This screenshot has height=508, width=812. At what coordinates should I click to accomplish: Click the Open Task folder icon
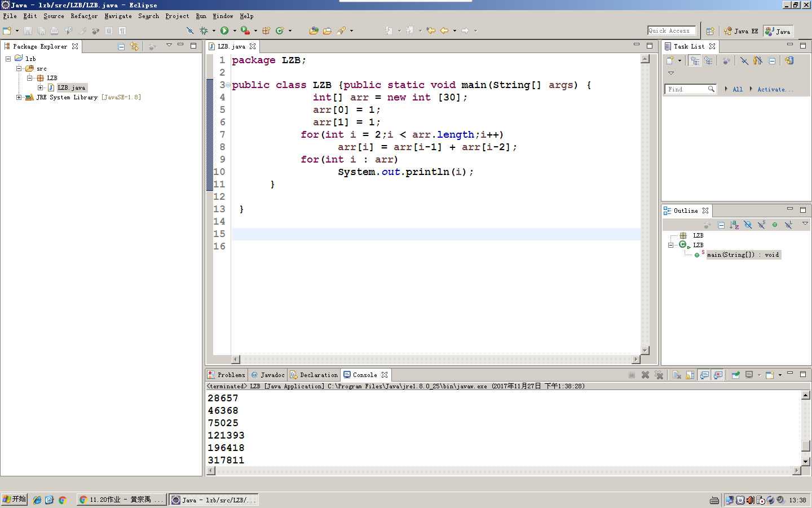[x=327, y=30]
